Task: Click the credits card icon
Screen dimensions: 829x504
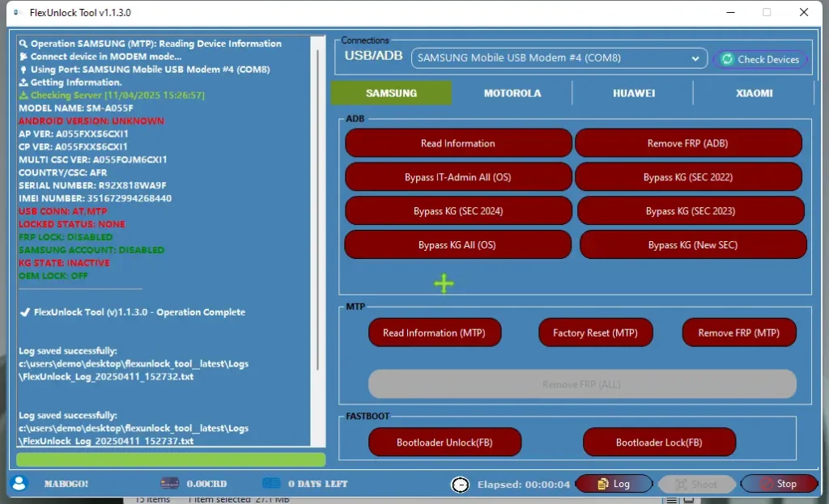Action: pos(169,484)
